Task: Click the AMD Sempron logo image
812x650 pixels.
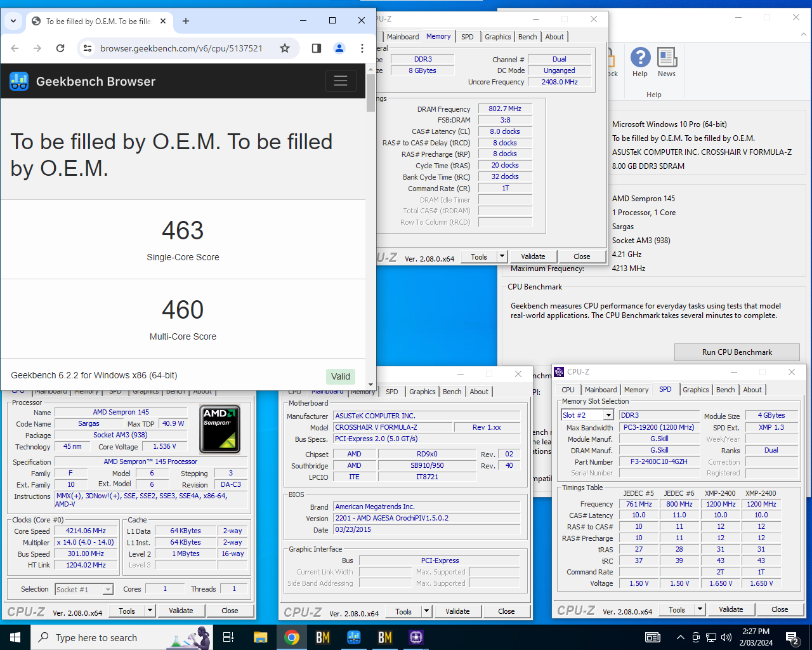Action: pos(220,428)
